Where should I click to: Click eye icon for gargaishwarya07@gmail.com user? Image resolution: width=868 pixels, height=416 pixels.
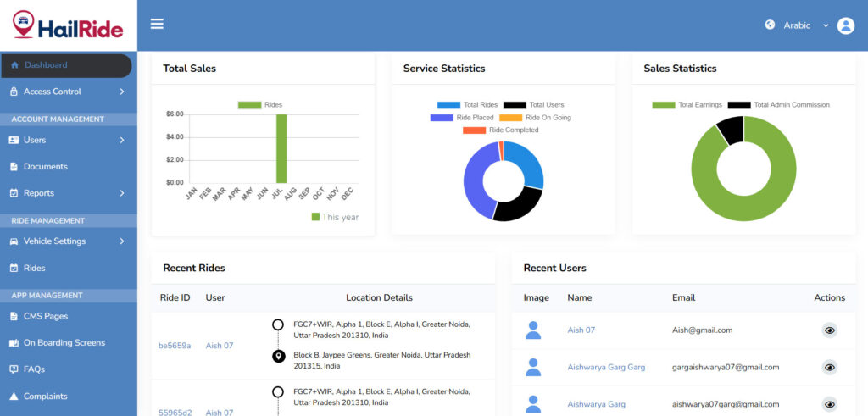pos(830,367)
